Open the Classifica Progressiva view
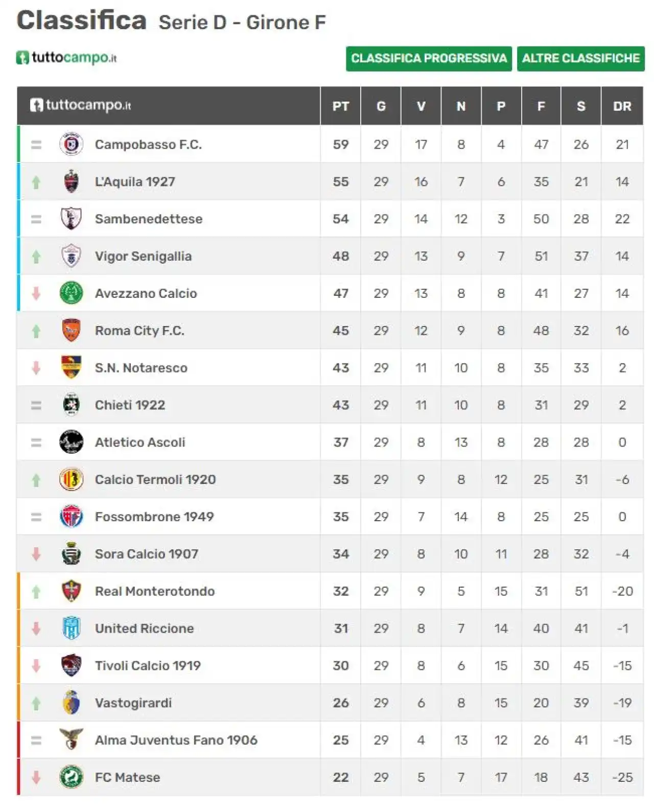This screenshot has height=812, width=654. pyautogui.click(x=429, y=58)
